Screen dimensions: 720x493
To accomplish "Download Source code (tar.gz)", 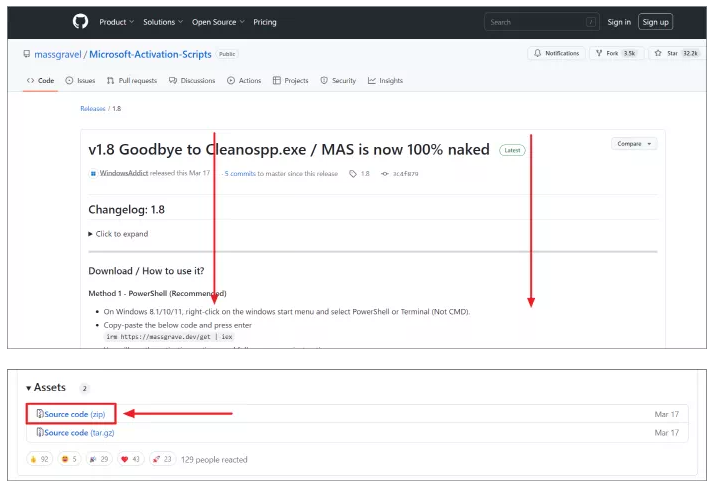I will (x=79, y=432).
